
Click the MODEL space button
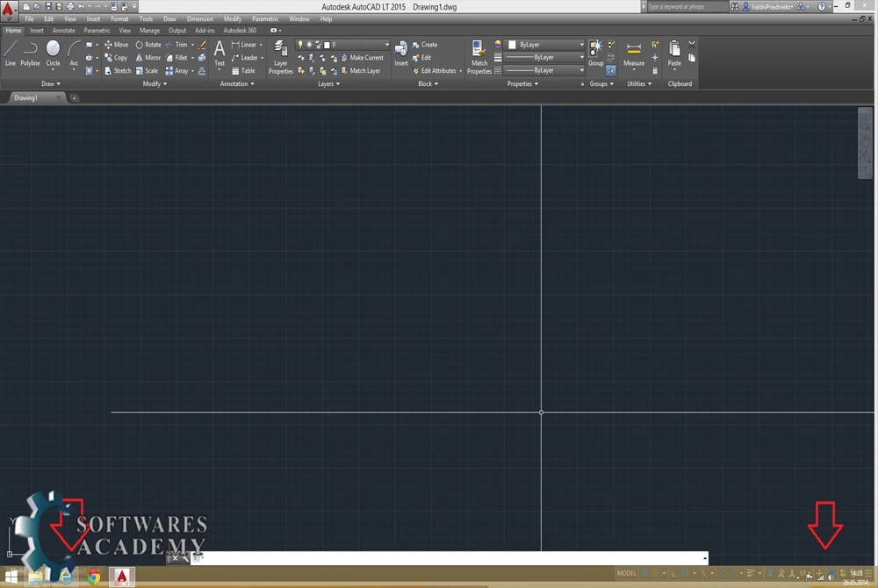point(626,573)
